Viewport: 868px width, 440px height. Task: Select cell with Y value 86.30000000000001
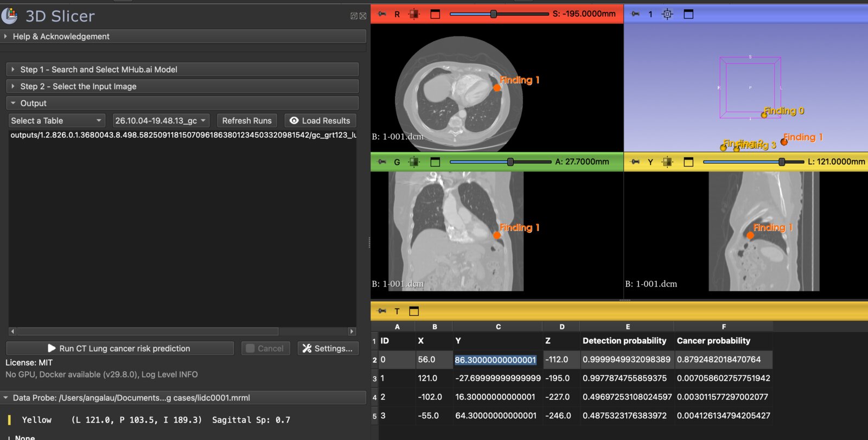(x=497, y=360)
